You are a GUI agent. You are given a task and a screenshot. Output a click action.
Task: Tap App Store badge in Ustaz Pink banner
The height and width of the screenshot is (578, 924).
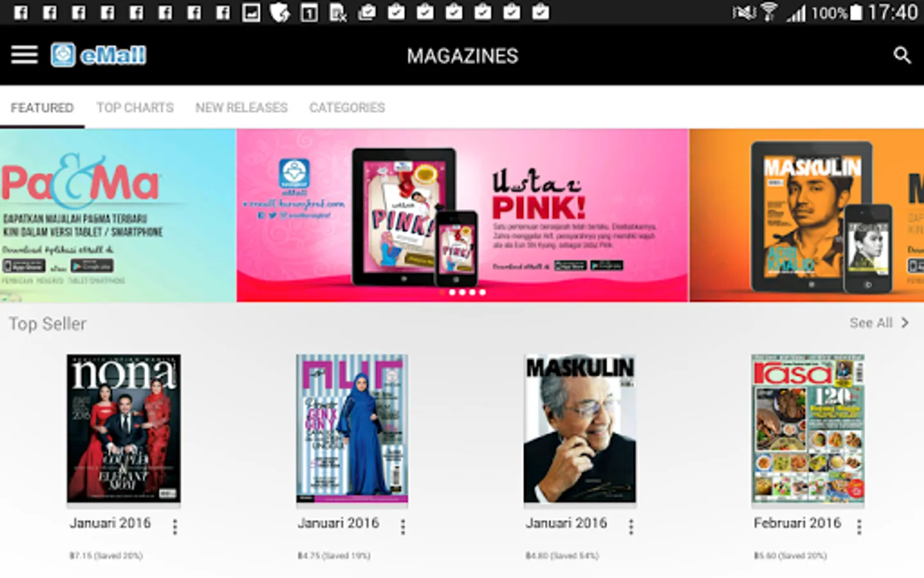(x=570, y=265)
